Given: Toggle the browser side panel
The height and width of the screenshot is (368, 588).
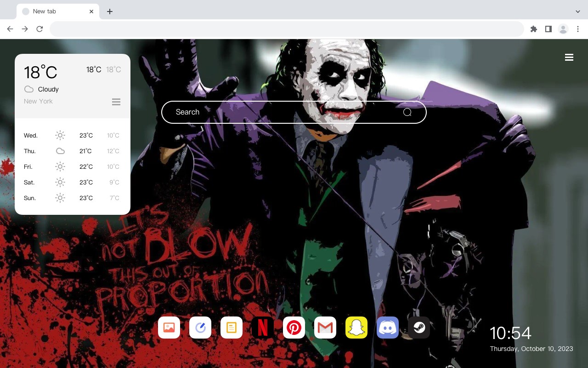Looking at the screenshot, I should click(x=548, y=29).
